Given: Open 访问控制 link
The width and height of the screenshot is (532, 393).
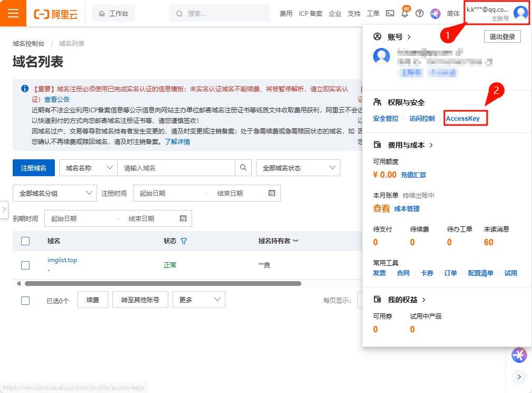Looking at the screenshot, I should point(422,118).
